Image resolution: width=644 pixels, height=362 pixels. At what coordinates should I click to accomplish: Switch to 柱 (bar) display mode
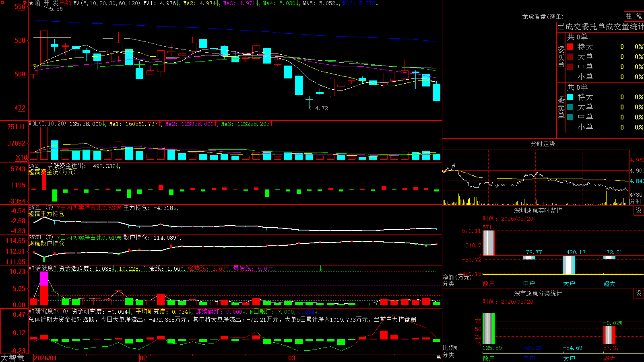tap(629, 16)
